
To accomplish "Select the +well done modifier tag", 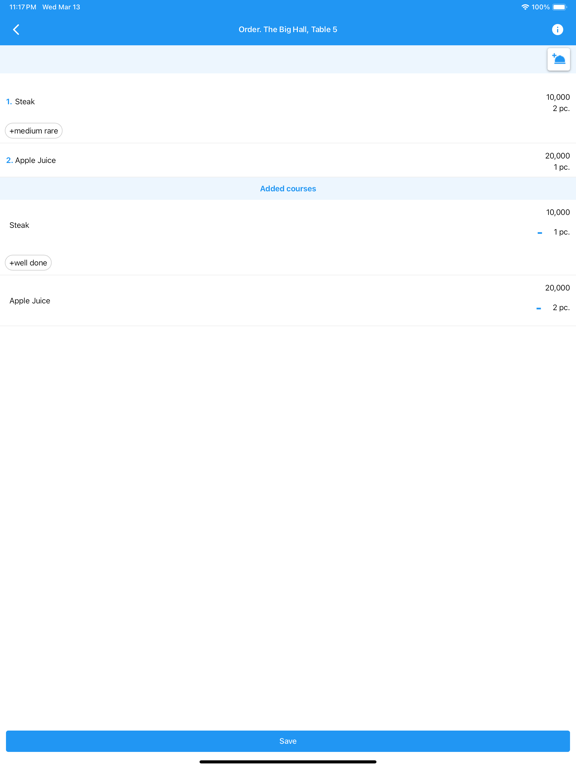I will click(28, 263).
